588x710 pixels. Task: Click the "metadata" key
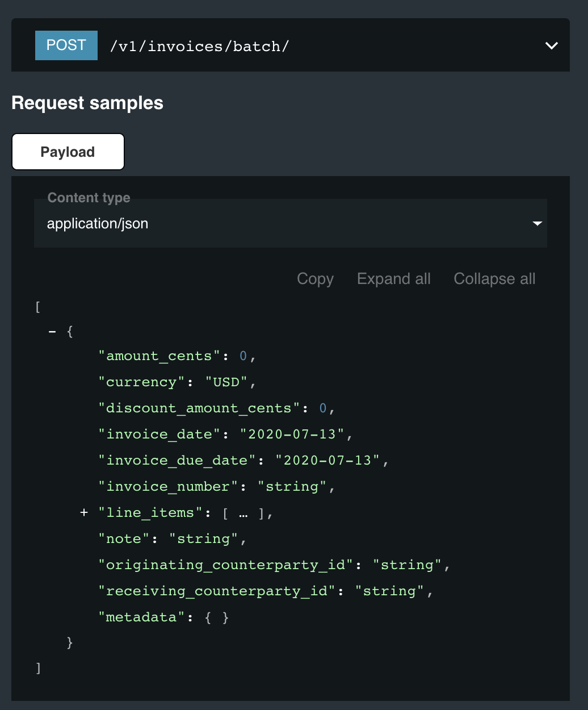pos(141,617)
